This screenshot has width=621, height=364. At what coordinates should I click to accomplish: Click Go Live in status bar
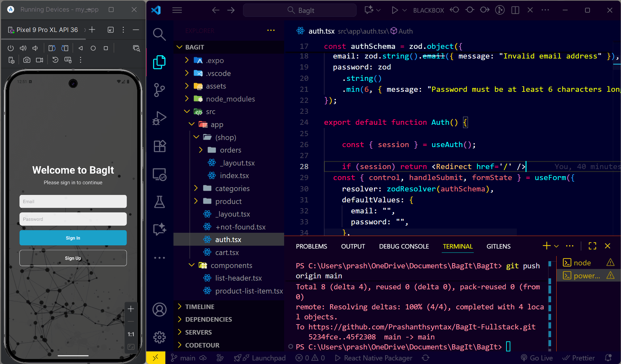click(537, 358)
